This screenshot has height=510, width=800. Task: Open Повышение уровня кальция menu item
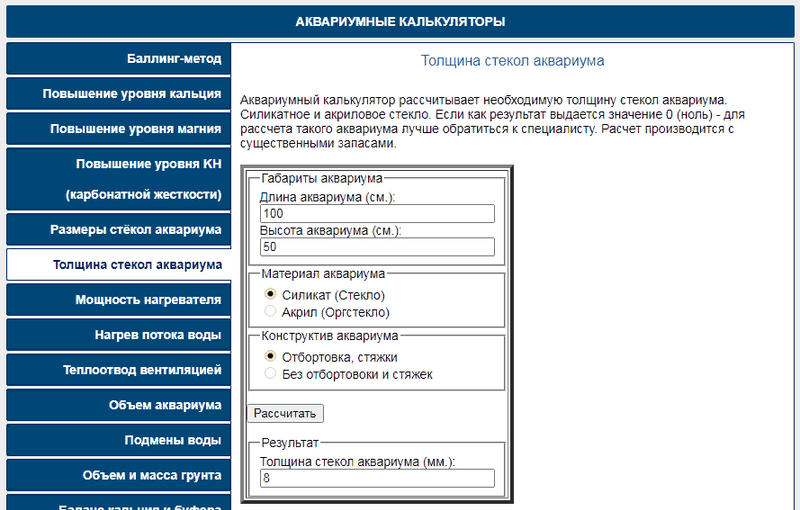(x=118, y=94)
